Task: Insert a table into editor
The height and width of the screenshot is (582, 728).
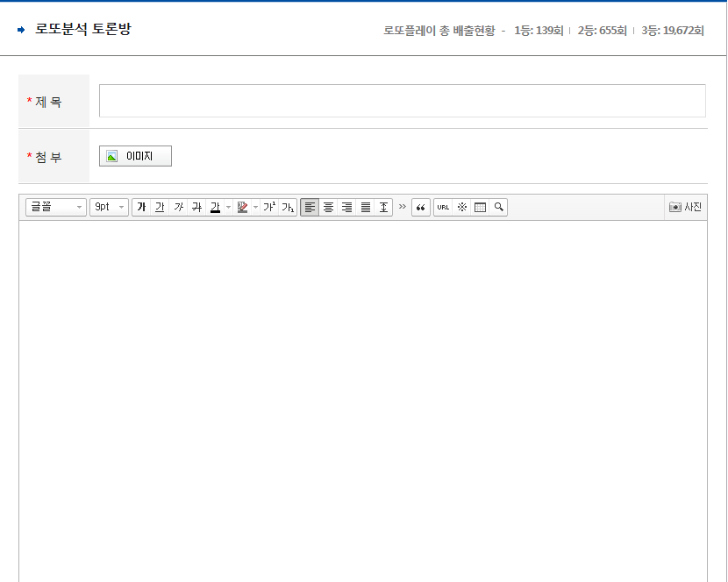Action: pos(480,208)
